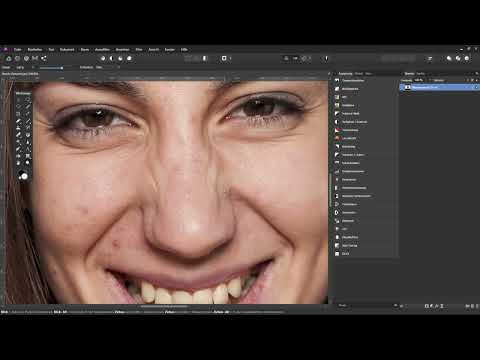Click the alignment icon in the top toolbar

tap(430, 58)
